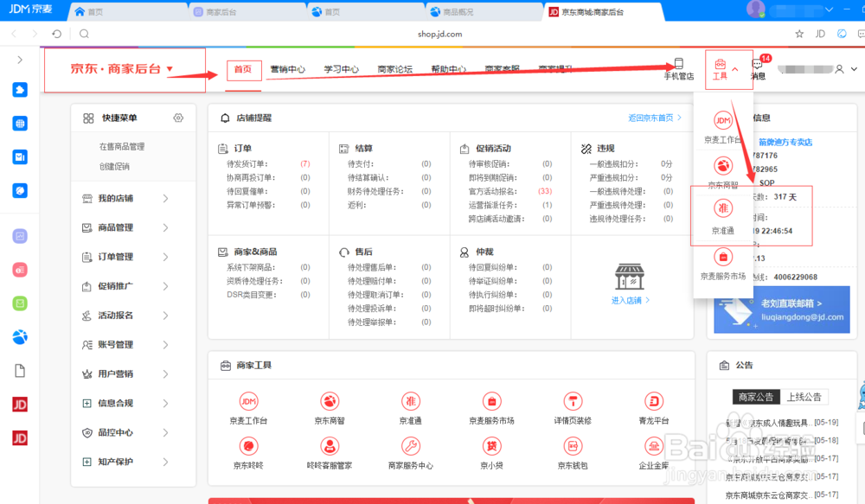Open 京小贷 tool icon
Image resolution: width=865 pixels, height=504 pixels.
491,445
